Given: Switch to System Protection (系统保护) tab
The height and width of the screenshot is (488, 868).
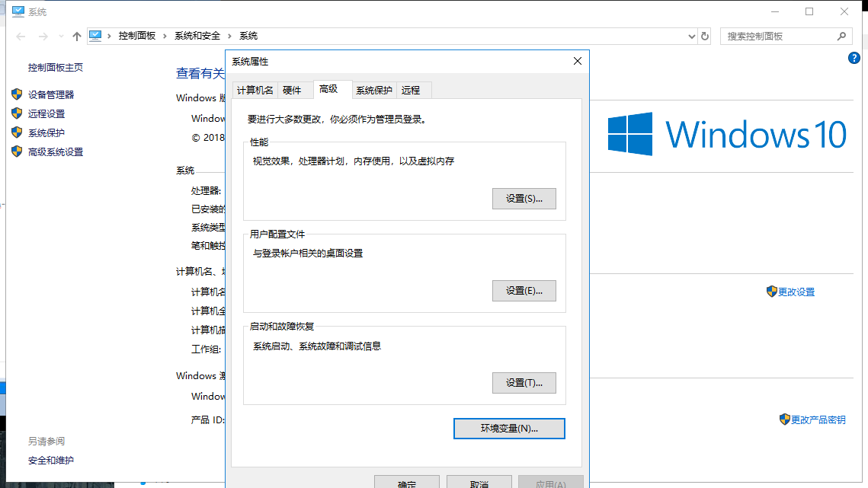Looking at the screenshot, I should (373, 90).
